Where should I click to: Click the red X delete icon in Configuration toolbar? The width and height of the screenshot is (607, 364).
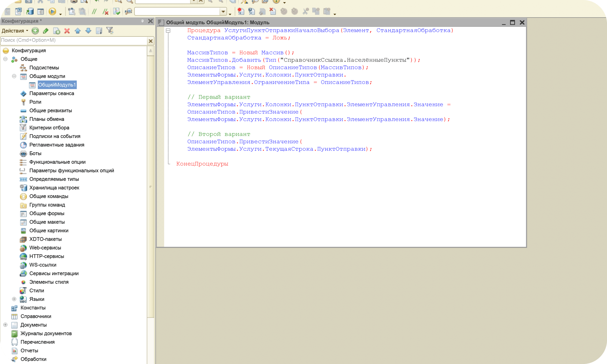coord(67,31)
